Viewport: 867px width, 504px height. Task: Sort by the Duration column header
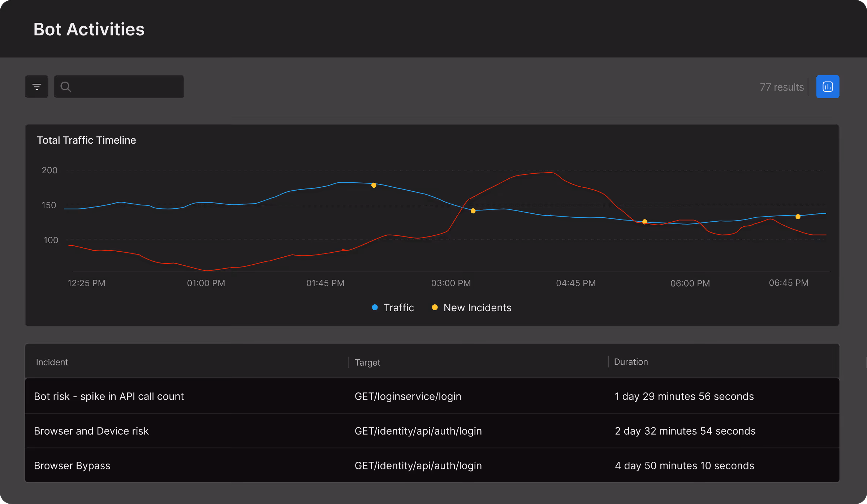pos(630,362)
